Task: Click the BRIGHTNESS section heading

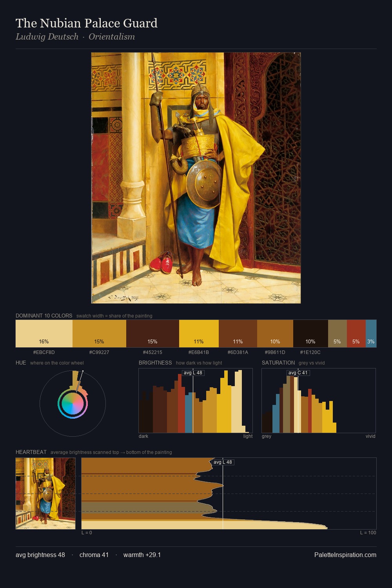Action: (x=155, y=363)
